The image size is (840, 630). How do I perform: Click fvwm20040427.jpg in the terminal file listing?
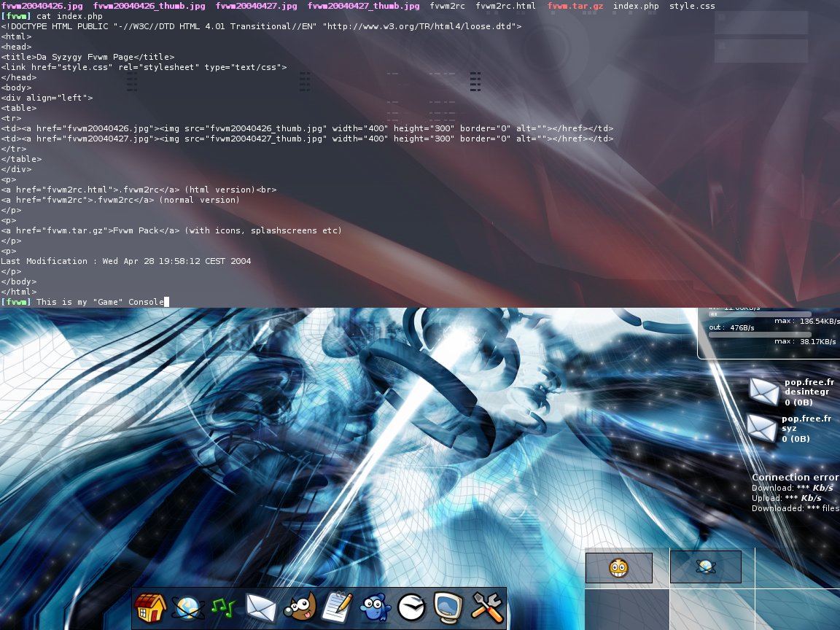(x=257, y=6)
